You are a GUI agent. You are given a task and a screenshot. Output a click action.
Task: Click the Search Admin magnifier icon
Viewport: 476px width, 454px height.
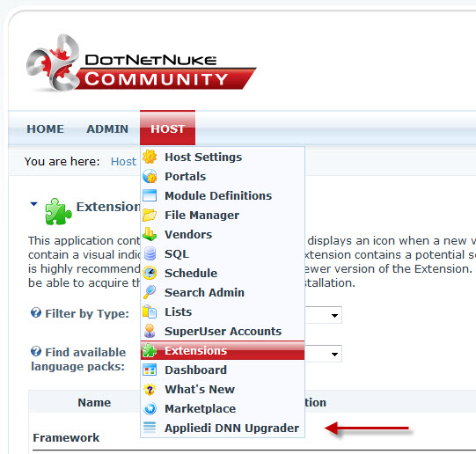150,292
